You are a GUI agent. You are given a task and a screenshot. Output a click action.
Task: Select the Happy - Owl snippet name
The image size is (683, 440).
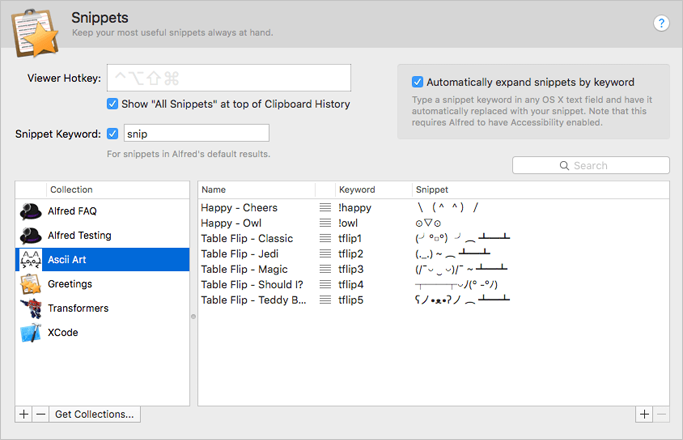coord(231,223)
